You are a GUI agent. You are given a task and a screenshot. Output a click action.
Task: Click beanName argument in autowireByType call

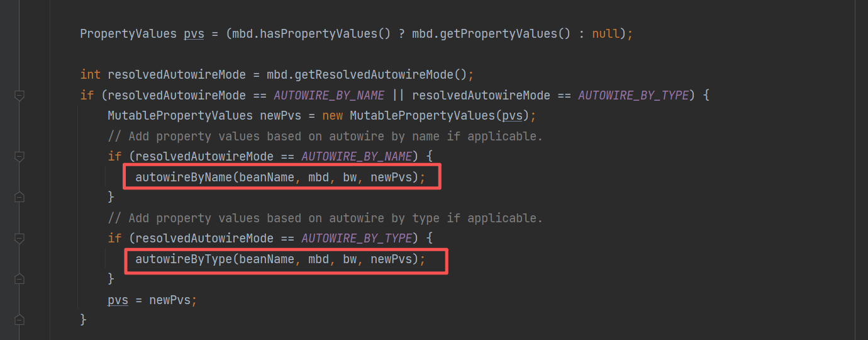coord(267,259)
